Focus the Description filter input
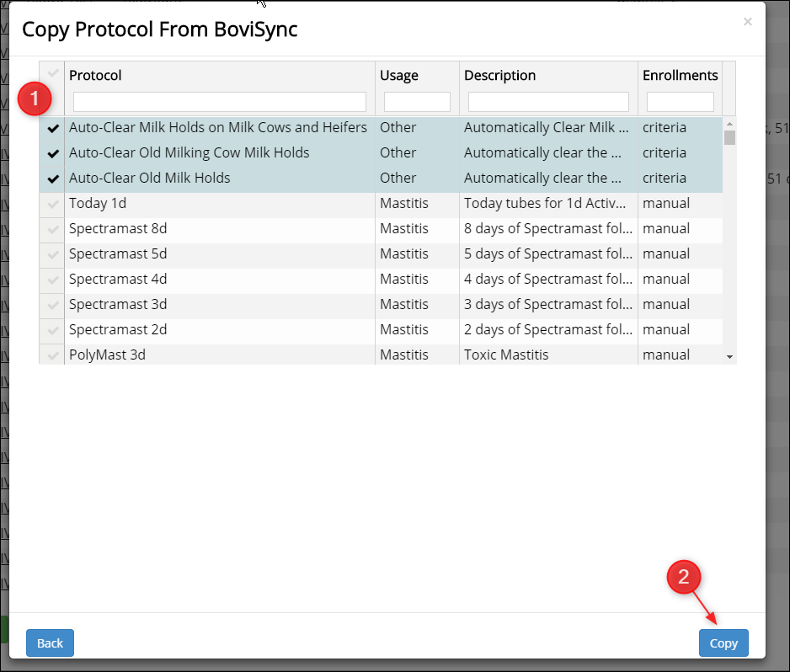This screenshot has width=790, height=672. [548, 102]
